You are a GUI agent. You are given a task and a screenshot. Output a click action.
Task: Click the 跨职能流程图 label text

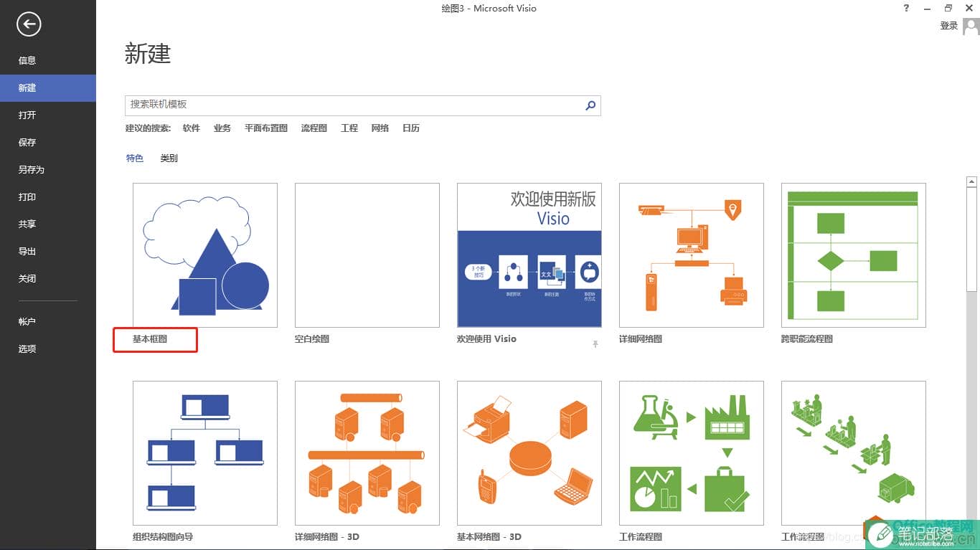[x=807, y=339]
